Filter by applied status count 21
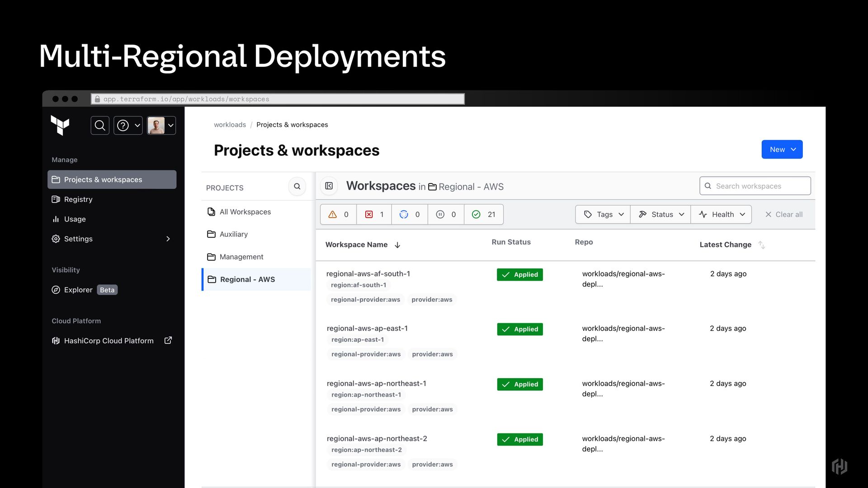 [x=484, y=214]
